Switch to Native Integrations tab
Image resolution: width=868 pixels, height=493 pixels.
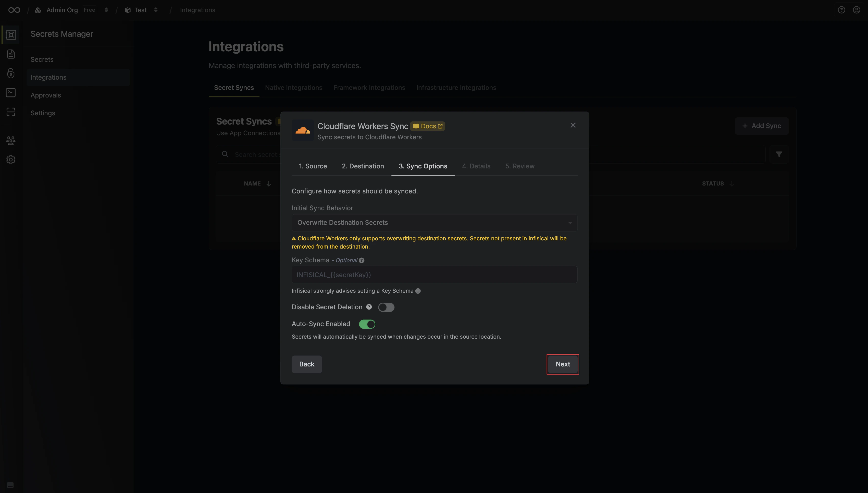[x=293, y=88]
